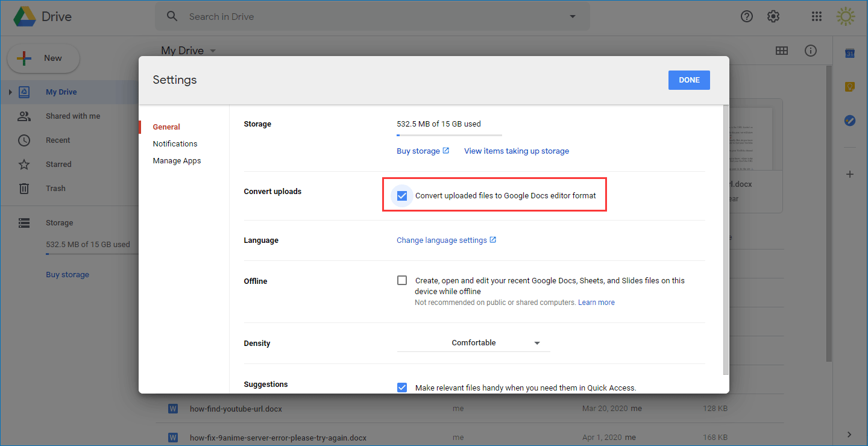Open the My Drive title dropdown arrow
868x446 pixels.
click(x=213, y=51)
